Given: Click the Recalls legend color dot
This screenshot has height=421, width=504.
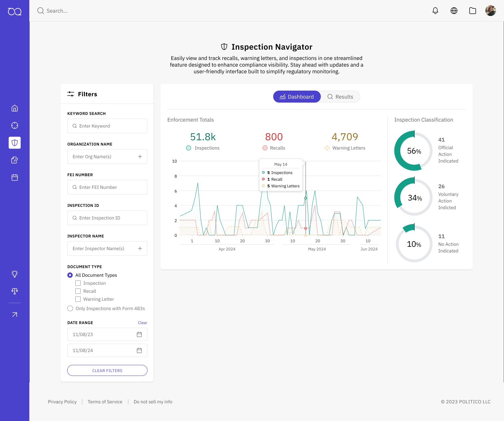Looking at the screenshot, I should [x=265, y=148].
